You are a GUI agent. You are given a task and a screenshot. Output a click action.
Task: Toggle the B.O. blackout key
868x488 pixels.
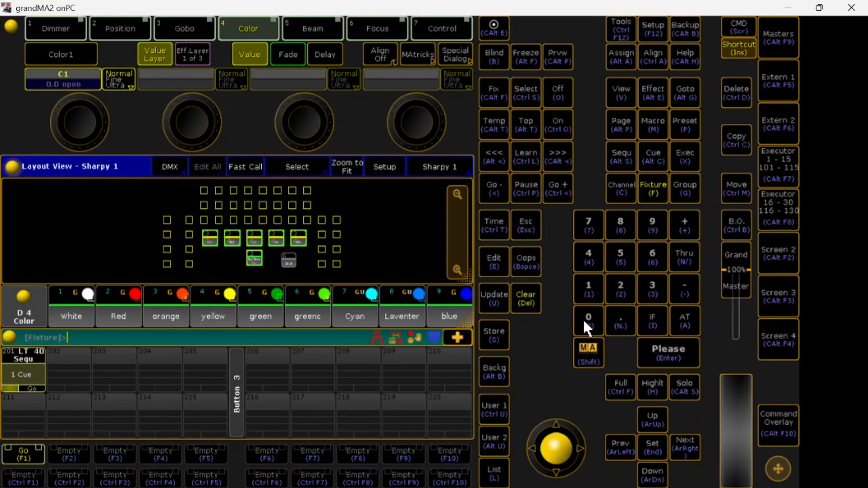[736, 225]
